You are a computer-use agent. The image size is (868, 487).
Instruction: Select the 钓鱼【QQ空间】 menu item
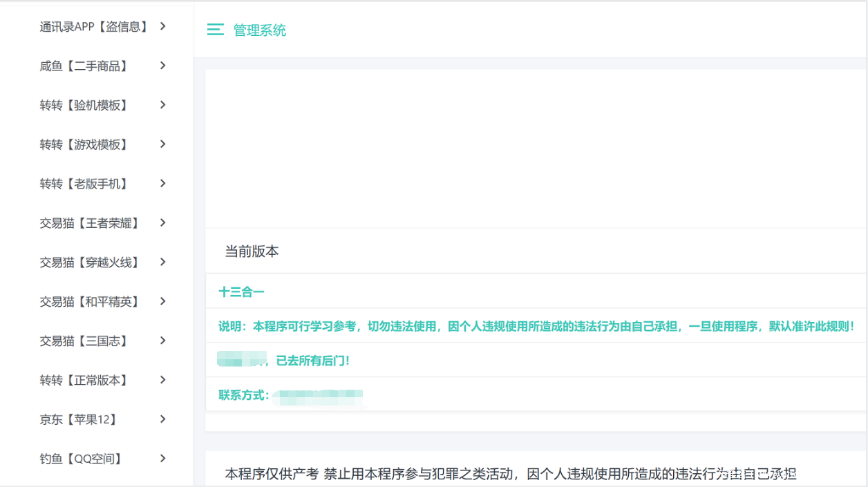pos(81,459)
